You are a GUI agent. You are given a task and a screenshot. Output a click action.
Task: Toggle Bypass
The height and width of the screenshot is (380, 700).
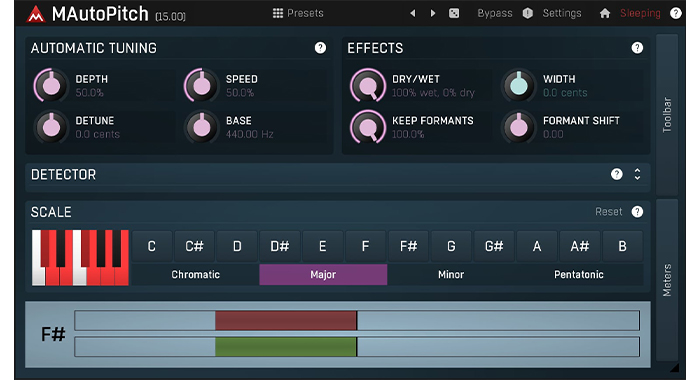coord(495,13)
